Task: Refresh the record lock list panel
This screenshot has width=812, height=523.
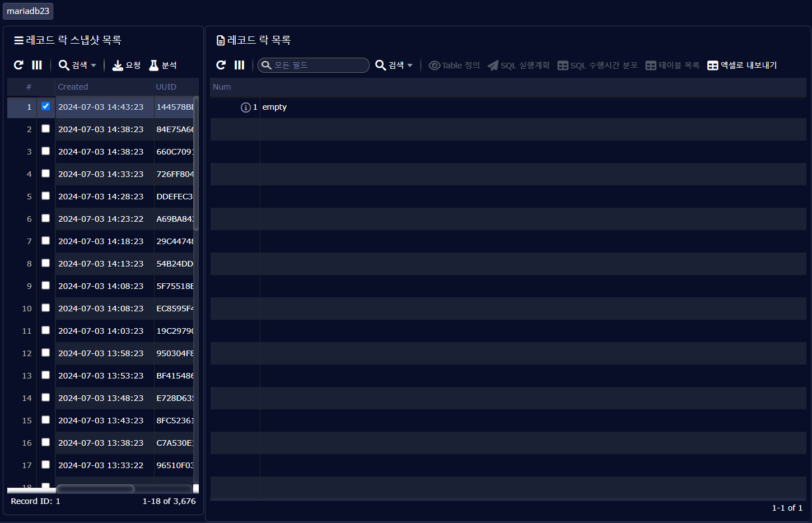Action: pyautogui.click(x=221, y=66)
